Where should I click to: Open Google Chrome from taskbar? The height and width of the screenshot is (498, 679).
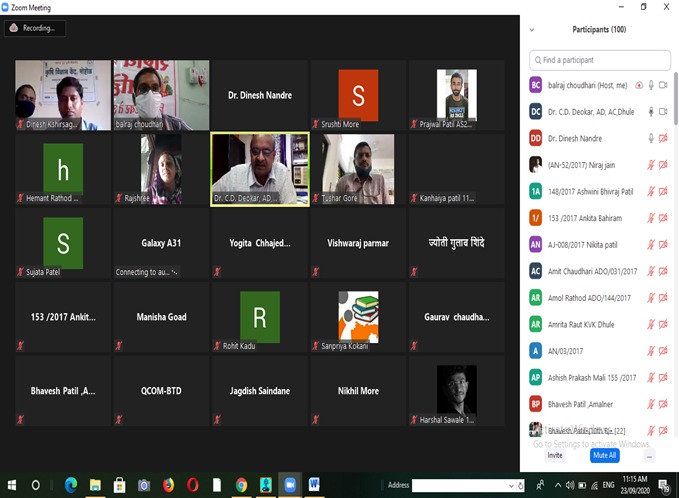pos(241,485)
